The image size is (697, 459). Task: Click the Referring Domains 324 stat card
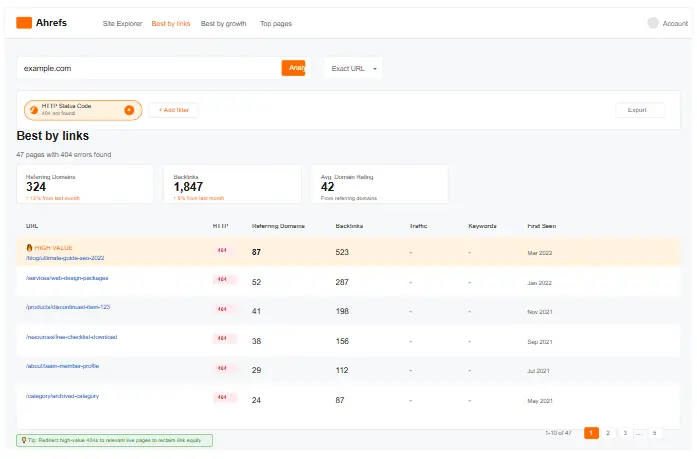pos(85,184)
